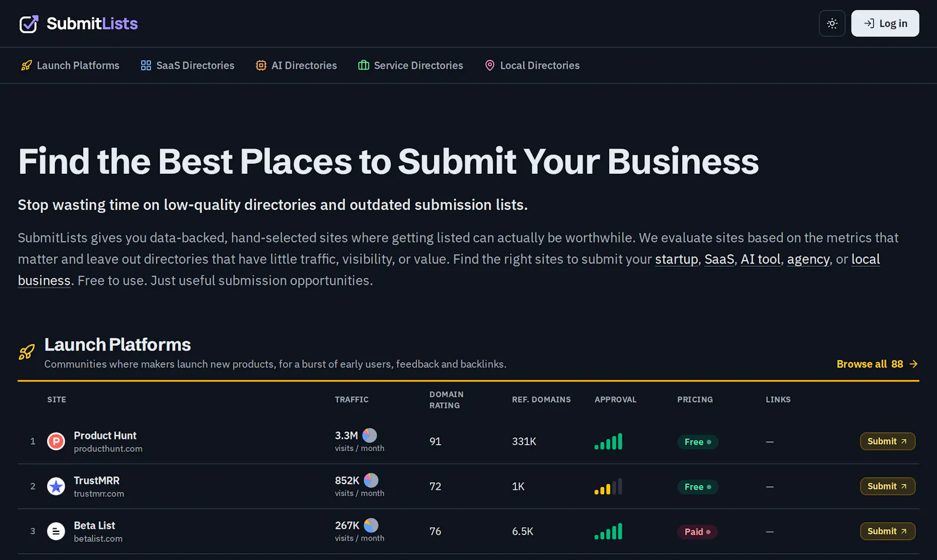Open the Service Directories nav tab

(x=411, y=66)
